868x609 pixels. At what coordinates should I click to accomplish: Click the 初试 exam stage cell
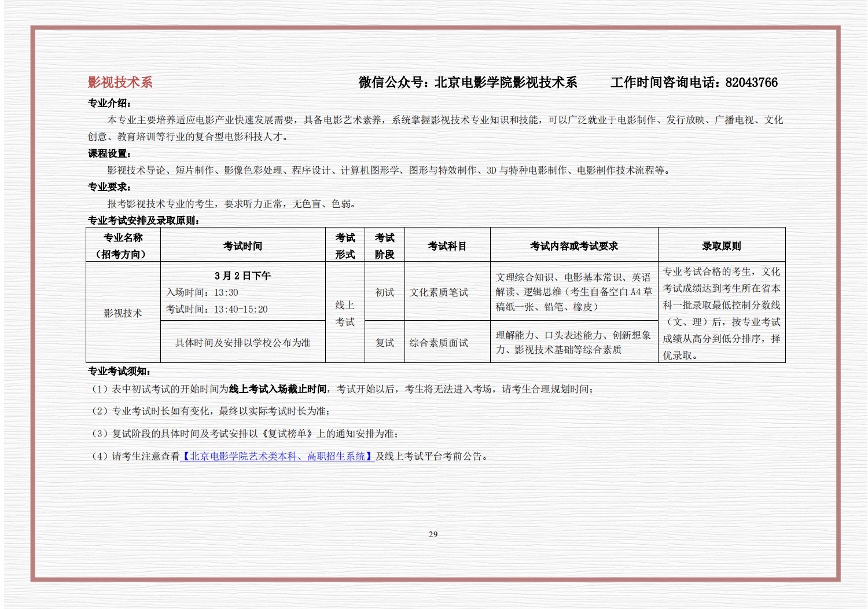[x=384, y=292]
